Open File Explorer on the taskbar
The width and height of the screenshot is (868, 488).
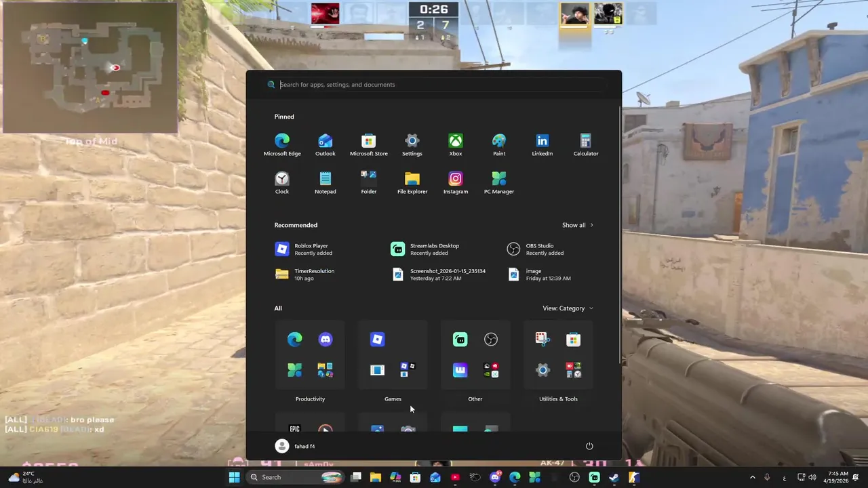pyautogui.click(x=376, y=477)
